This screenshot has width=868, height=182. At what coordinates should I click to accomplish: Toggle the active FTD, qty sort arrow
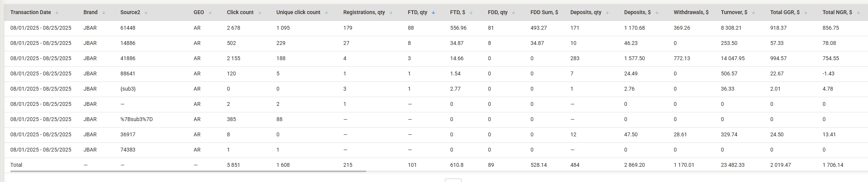[x=433, y=13]
